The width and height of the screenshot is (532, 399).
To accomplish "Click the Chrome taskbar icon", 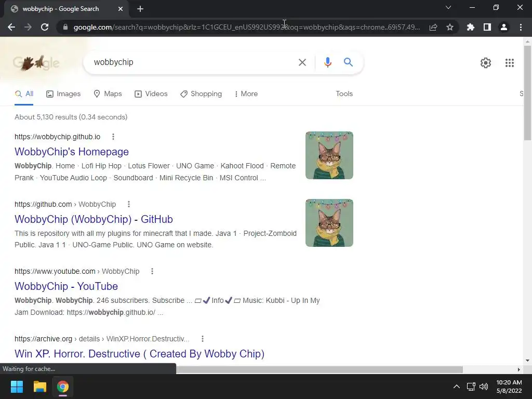I will 63,387.
